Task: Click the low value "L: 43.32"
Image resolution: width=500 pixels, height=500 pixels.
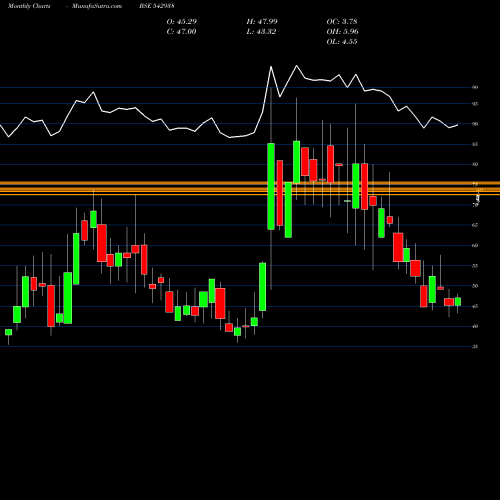Action: [261, 31]
